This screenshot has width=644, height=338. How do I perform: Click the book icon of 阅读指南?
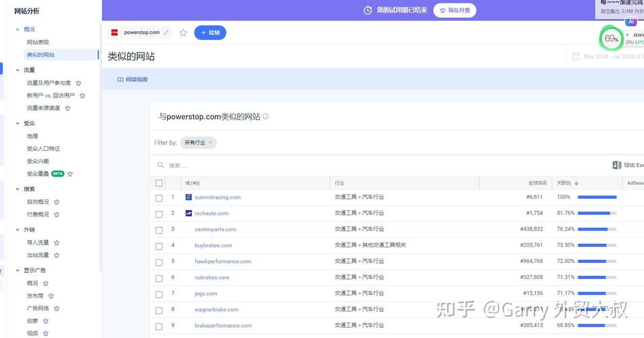point(120,79)
